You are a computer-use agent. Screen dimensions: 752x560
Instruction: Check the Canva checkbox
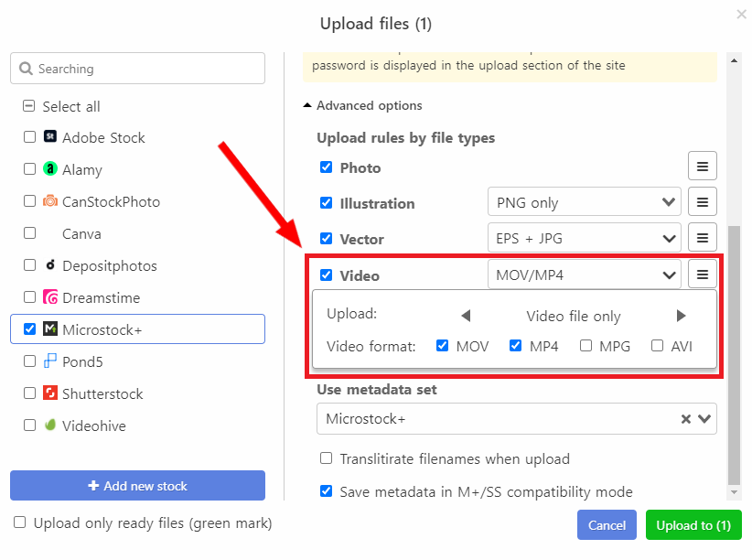[x=30, y=232]
